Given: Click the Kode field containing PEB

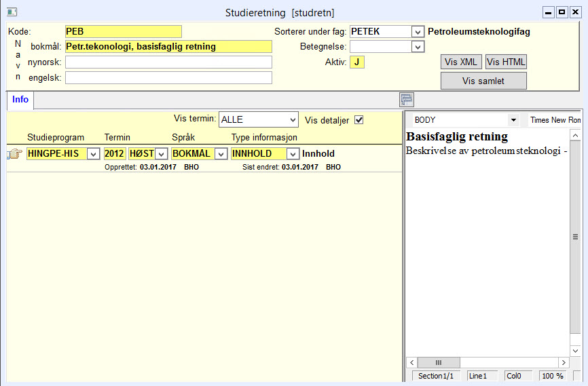Looking at the screenshot, I should [124, 31].
